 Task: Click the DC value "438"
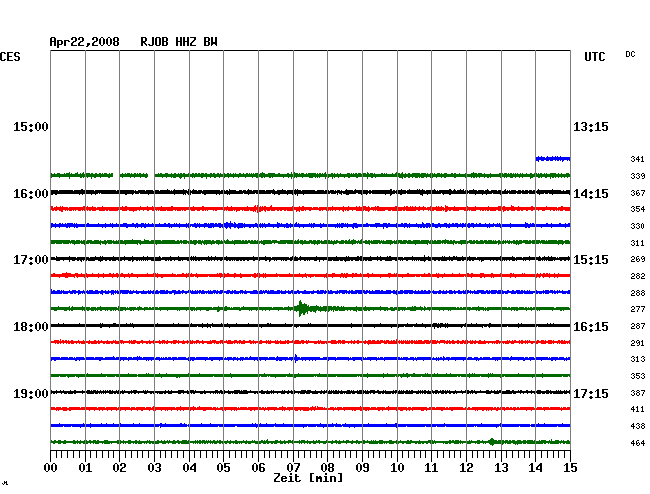tap(638, 426)
